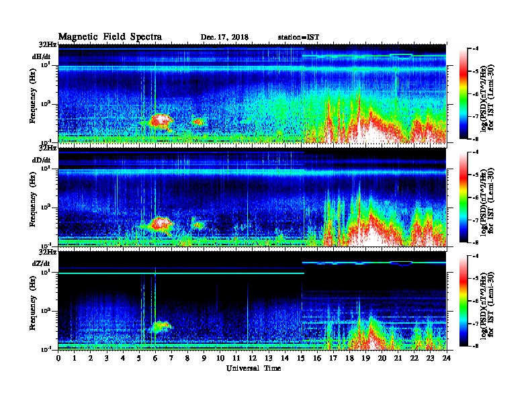
Task: Select the dZ/dt panel label
Action: click(x=41, y=263)
